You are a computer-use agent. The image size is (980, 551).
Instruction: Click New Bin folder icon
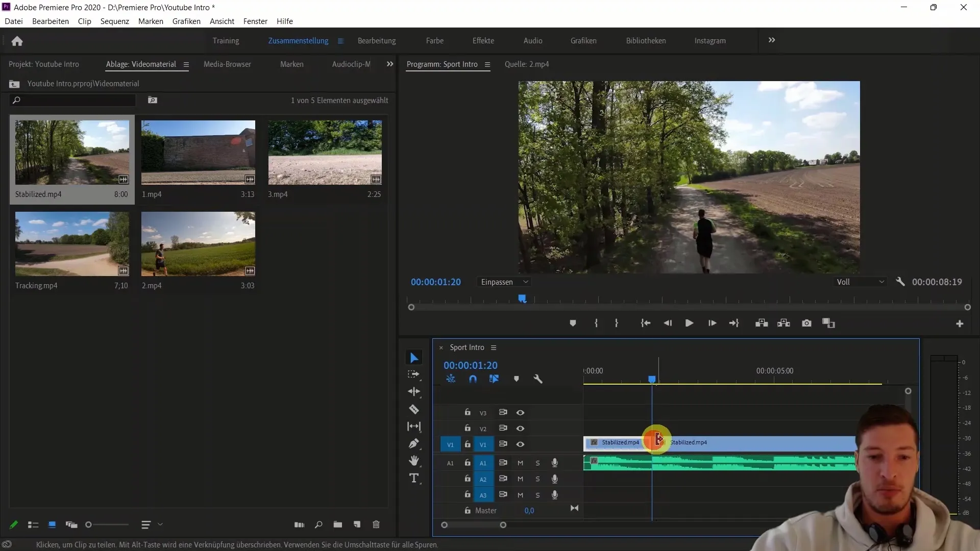[x=338, y=525]
